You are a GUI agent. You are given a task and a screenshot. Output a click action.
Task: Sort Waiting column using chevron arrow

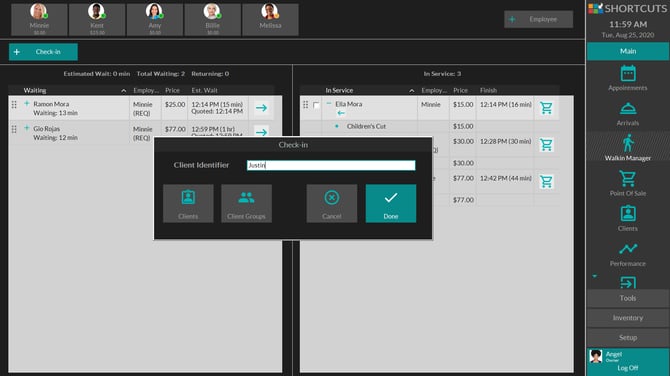tap(123, 91)
